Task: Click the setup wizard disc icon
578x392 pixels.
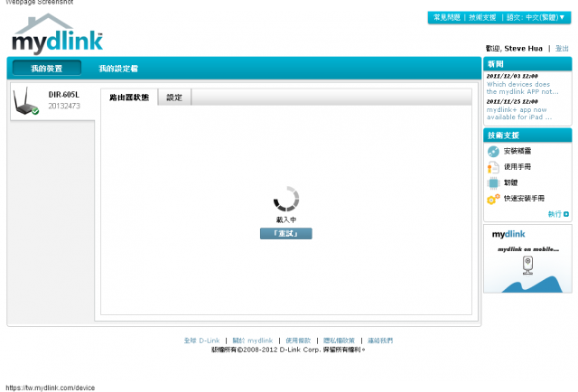Action: click(493, 151)
